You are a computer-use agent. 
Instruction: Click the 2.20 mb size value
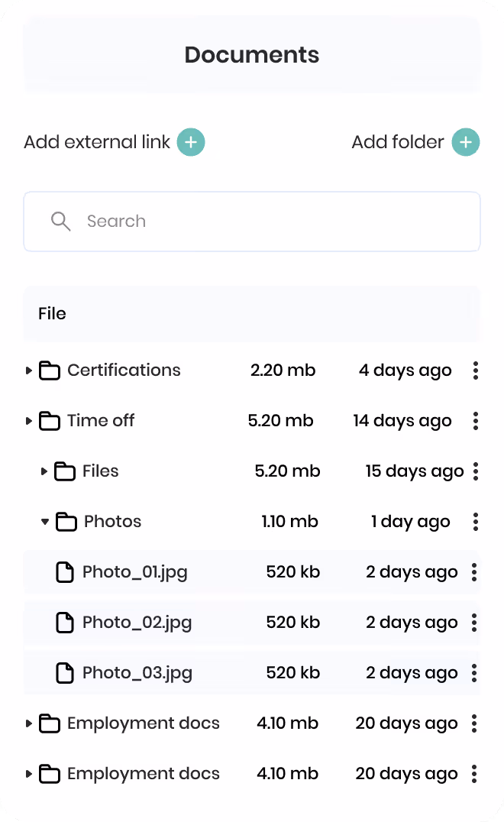coord(283,370)
